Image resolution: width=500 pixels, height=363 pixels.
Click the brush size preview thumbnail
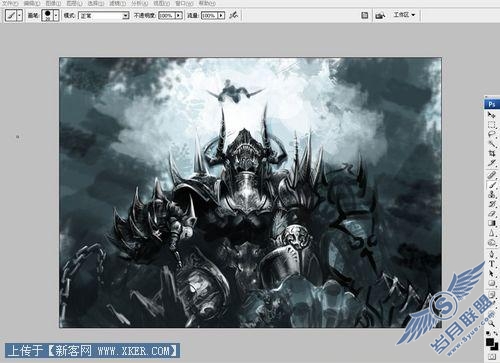(48, 15)
